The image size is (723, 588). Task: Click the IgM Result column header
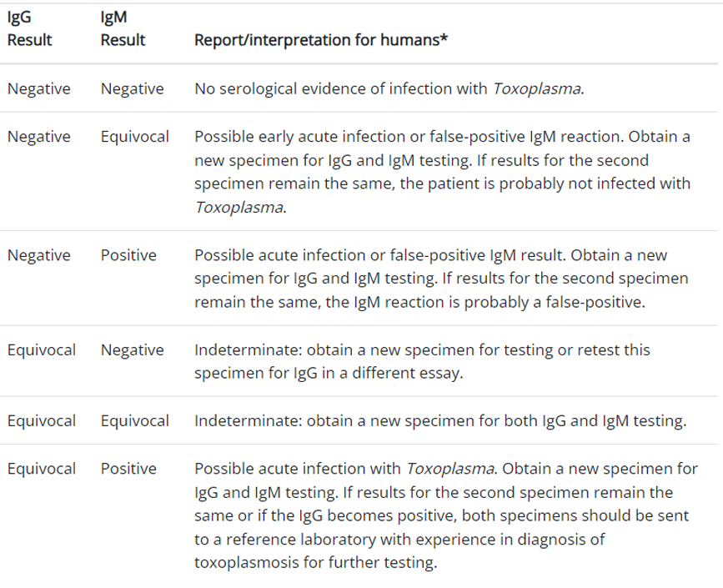[123, 28]
